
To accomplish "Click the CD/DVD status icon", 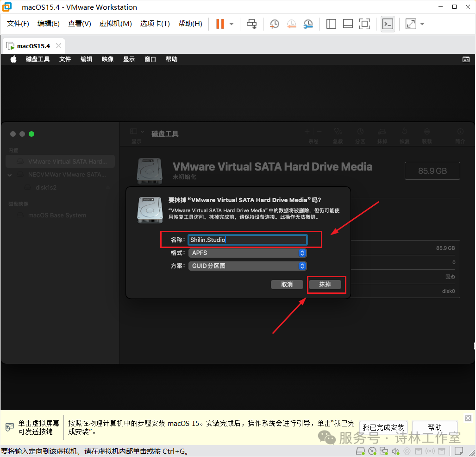I will (372, 451).
